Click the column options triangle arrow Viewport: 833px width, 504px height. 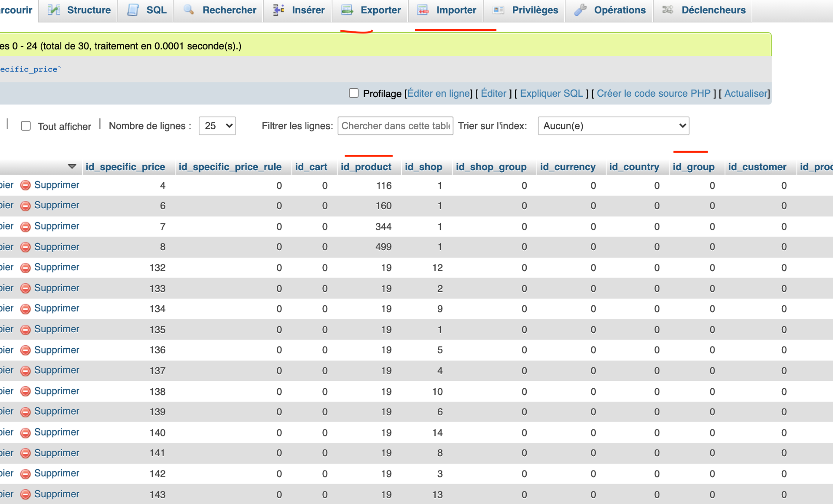(x=72, y=167)
